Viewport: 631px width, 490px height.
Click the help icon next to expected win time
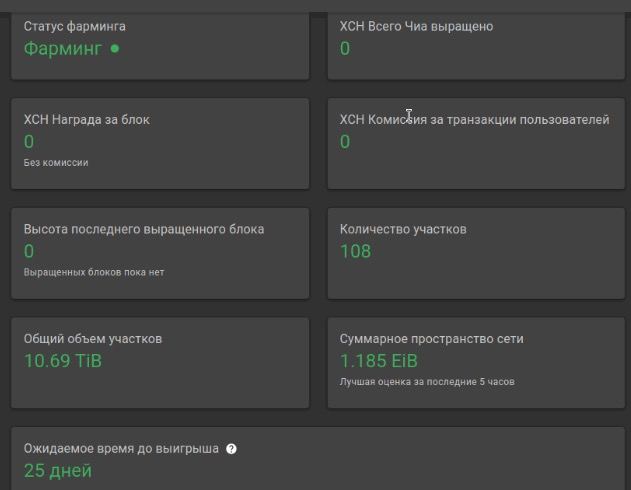231,449
